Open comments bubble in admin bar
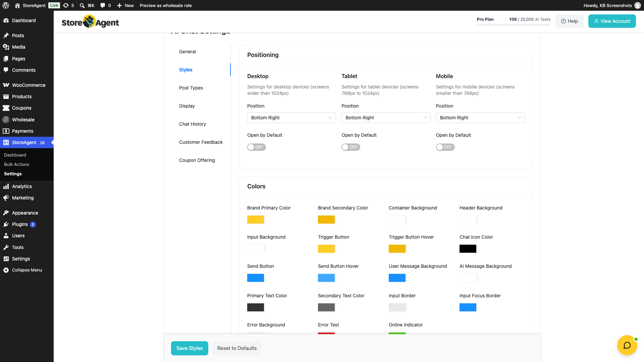The height and width of the screenshot is (362, 644). click(103, 5)
